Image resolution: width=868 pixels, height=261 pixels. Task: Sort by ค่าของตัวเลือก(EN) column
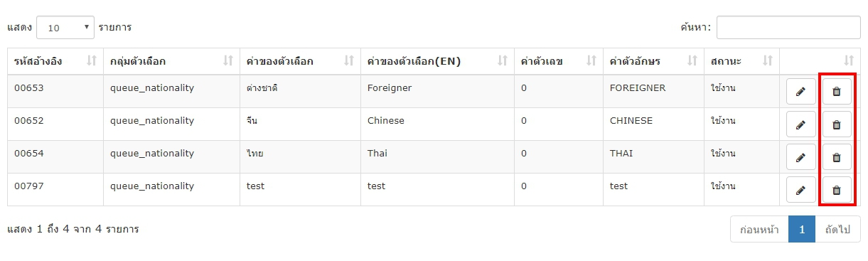437,61
